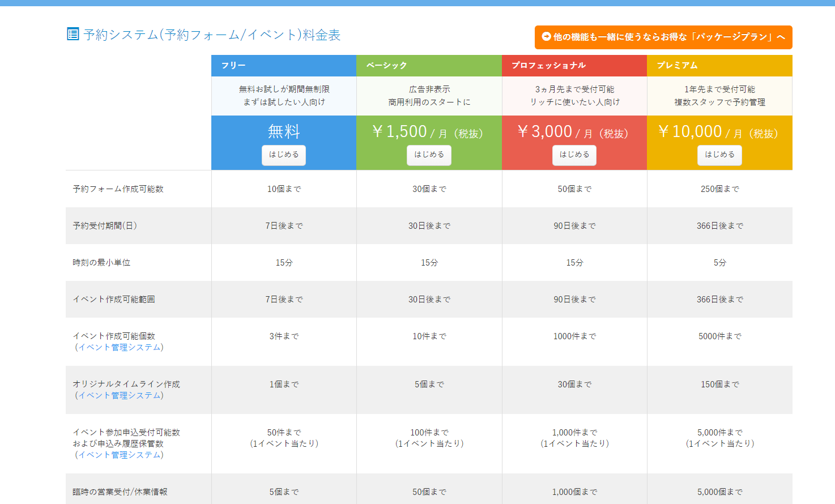This screenshot has width=835, height=504.
Task: Click はじめる under the プレミアム plan
Action: (x=719, y=155)
